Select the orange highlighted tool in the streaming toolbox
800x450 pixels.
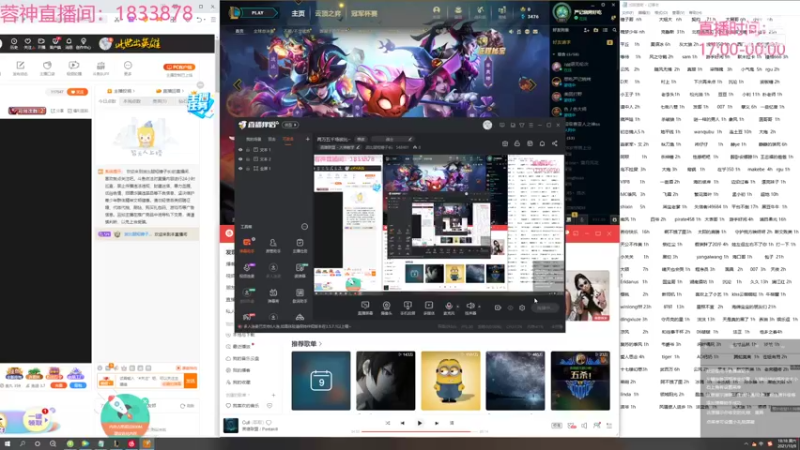point(247,245)
